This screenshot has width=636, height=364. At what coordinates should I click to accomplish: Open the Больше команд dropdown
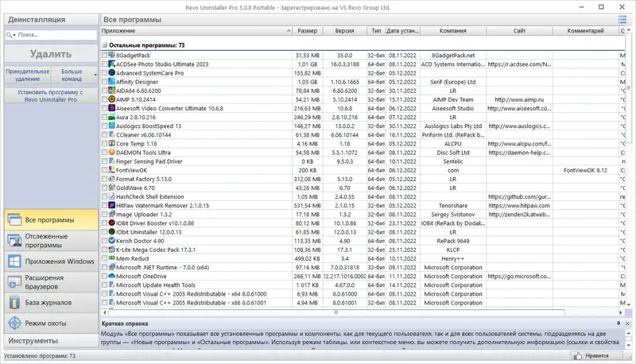pos(95,75)
